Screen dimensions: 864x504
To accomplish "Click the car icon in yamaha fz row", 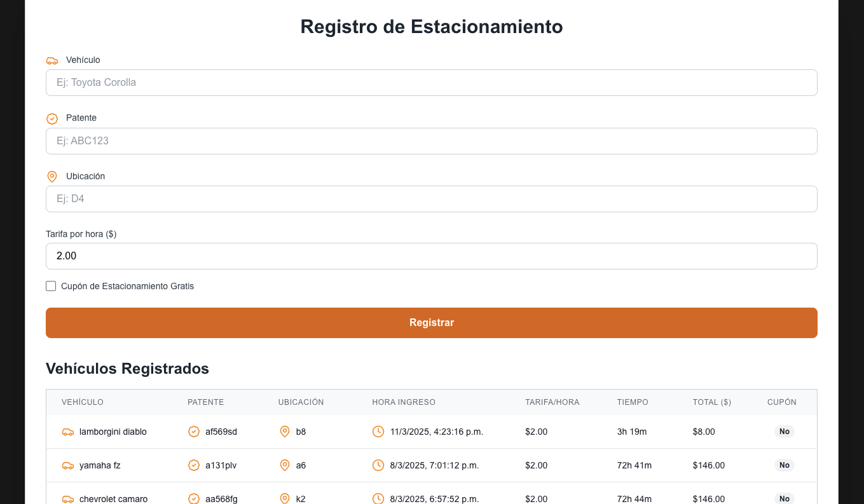I will pyautogui.click(x=67, y=466).
